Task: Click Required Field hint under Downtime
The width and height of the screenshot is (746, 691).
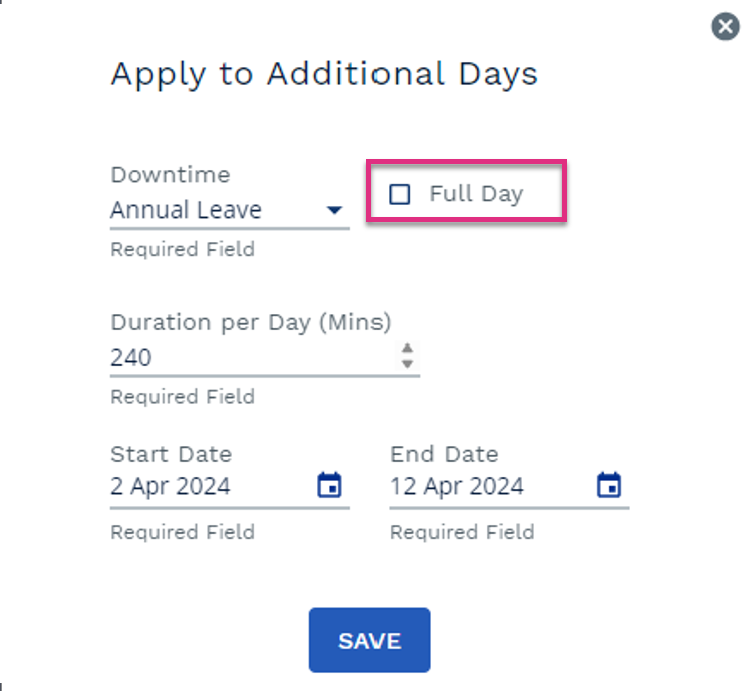Action: tap(183, 249)
